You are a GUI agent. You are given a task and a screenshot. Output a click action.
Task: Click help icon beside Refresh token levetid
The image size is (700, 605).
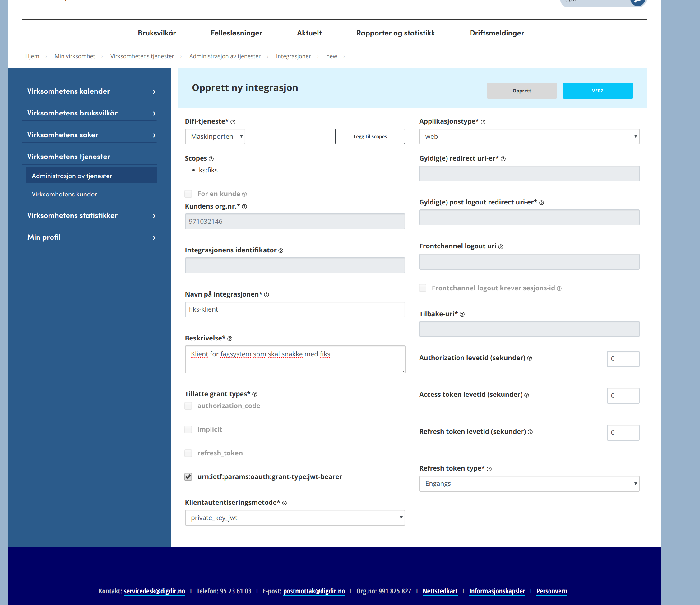[x=531, y=432]
